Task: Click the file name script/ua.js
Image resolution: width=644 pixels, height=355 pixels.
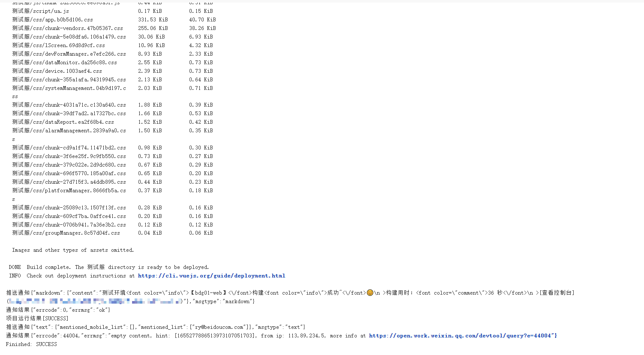Action: click(x=41, y=11)
